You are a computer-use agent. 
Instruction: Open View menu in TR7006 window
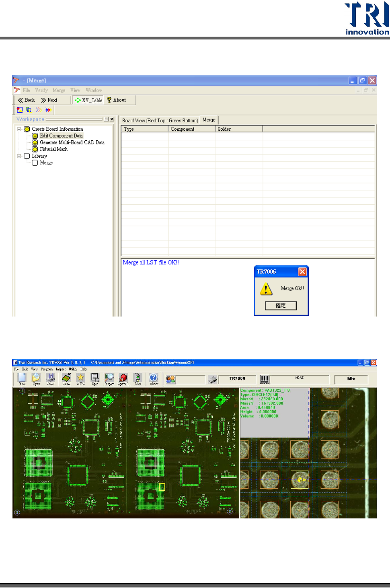pos(35,369)
